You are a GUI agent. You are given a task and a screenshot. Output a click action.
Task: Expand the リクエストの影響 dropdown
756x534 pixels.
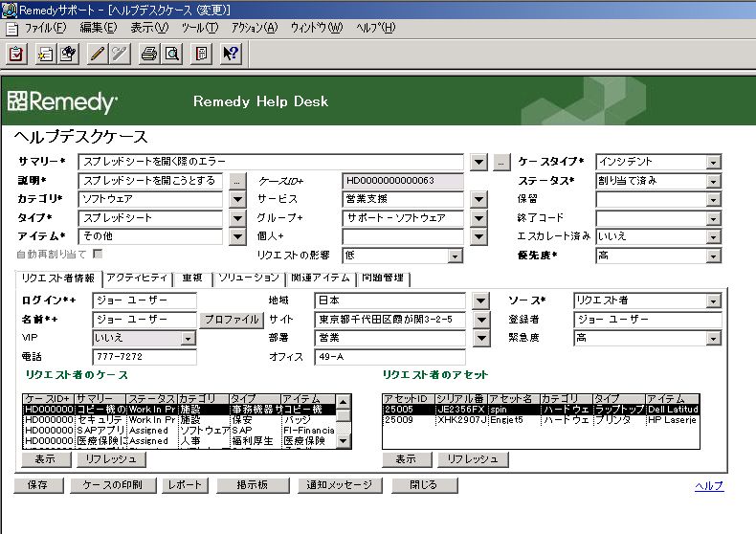(x=455, y=256)
